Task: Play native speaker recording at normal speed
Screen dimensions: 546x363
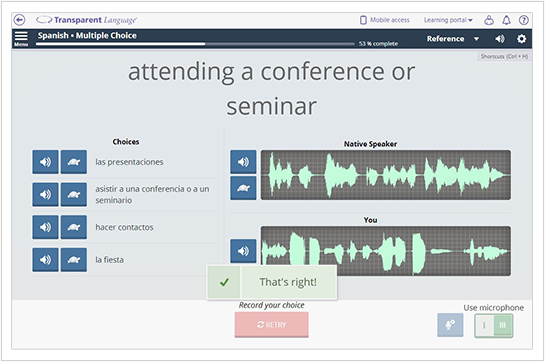Action: click(x=243, y=162)
